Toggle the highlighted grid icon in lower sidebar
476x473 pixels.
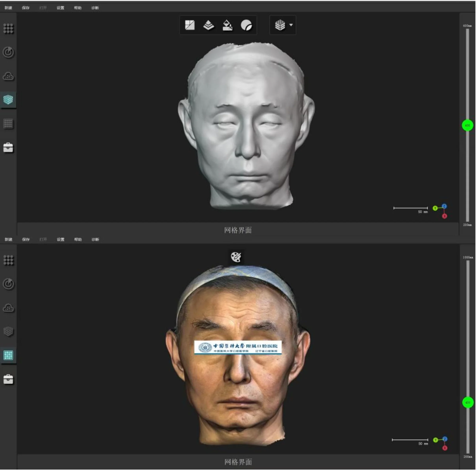tap(8, 355)
